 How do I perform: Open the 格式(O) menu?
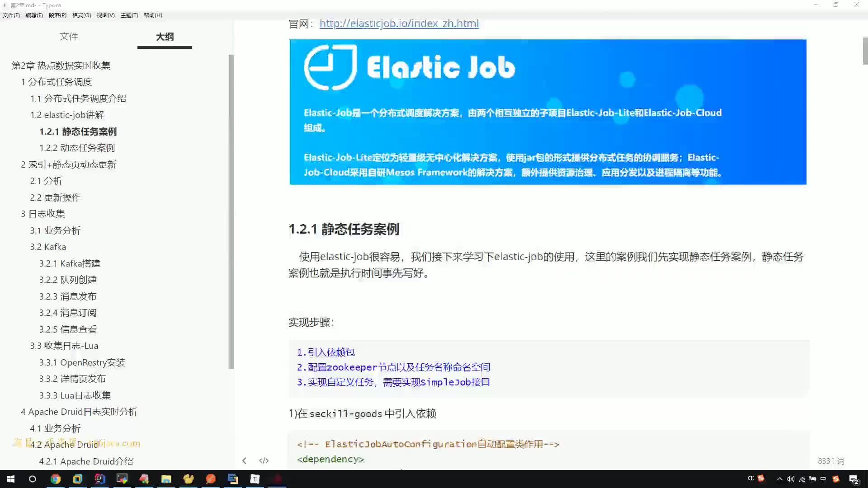81,15
